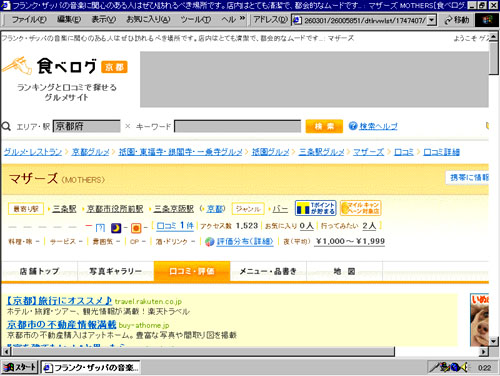This screenshot has width=500, height=376.
Task: Open the 京都市役所前駅 station link
Action: pyautogui.click(x=115, y=209)
